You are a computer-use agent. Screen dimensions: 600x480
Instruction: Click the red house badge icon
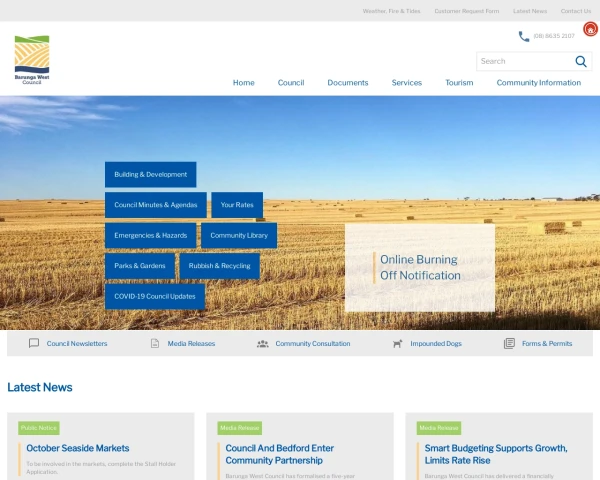point(591,29)
